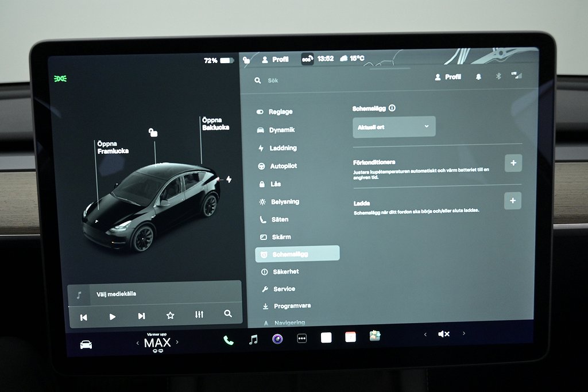Image resolution: width=588 pixels, height=392 pixels.
Task: Open notifications with the bell icon
Action: [x=478, y=76]
